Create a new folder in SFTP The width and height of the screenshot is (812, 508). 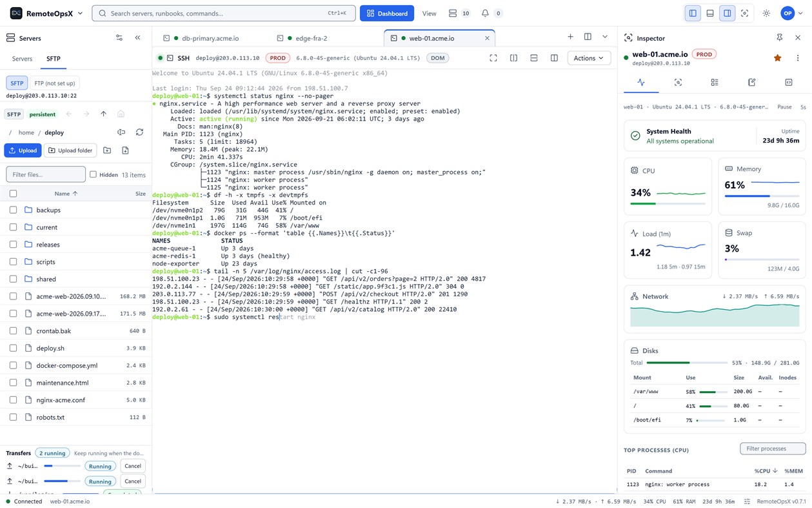tap(107, 150)
